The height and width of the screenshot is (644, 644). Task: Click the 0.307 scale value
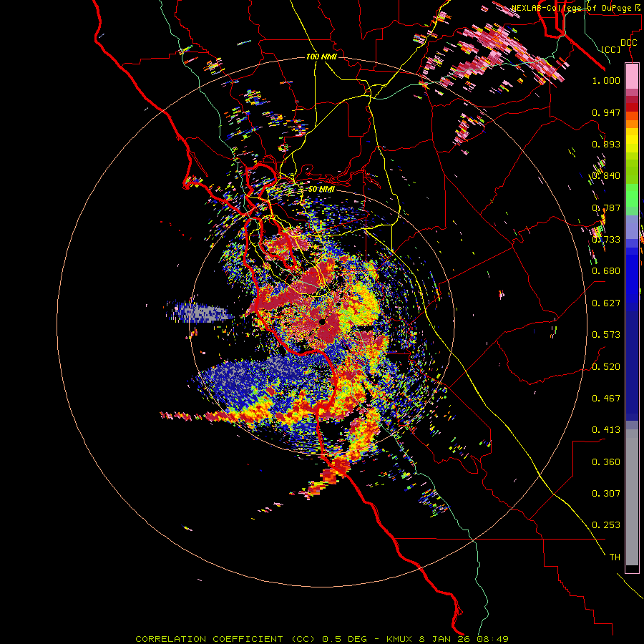pos(606,493)
